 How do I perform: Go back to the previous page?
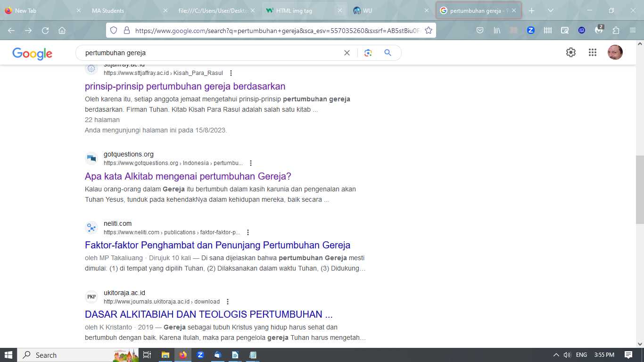[x=11, y=30]
